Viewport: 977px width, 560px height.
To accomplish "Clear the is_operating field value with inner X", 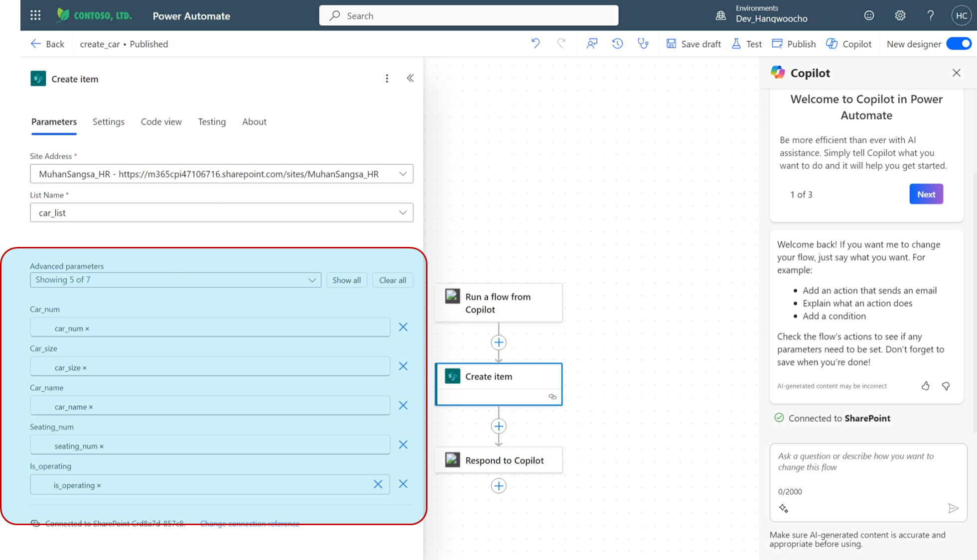I will coord(378,484).
